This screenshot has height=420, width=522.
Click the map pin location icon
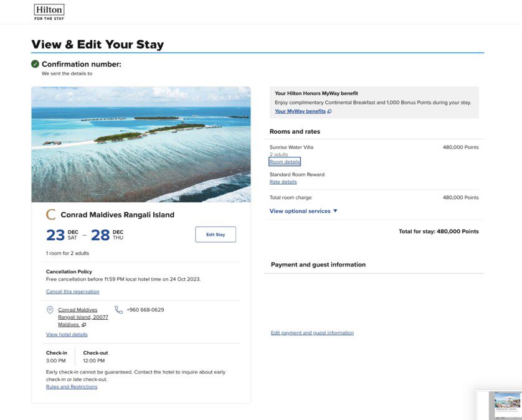(50, 310)
